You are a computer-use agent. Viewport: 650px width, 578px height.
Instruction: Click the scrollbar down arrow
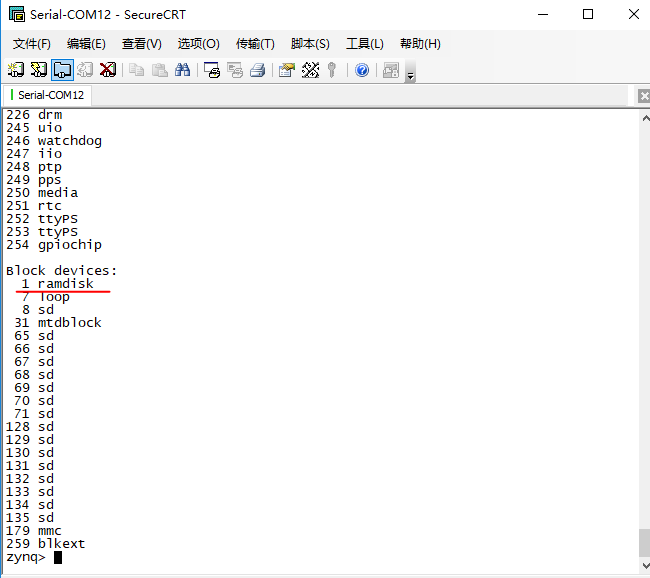coord(645,565)
